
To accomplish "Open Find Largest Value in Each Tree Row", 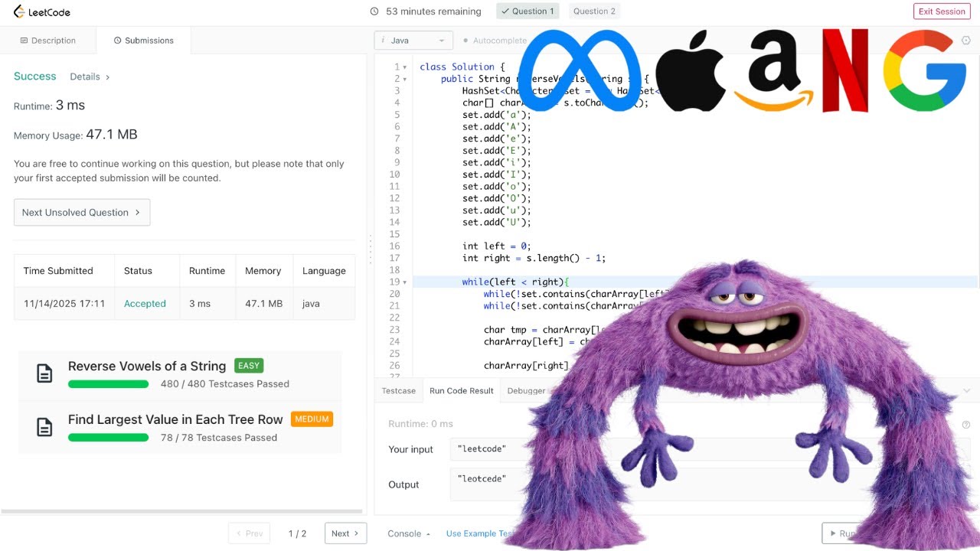I will point(175,419).
